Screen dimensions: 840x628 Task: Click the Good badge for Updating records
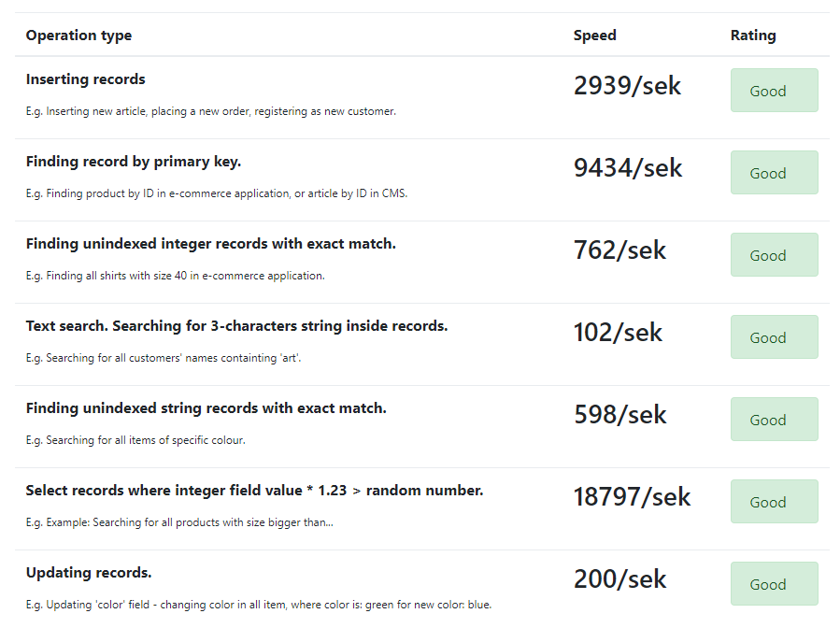click(x=774, y=583)
